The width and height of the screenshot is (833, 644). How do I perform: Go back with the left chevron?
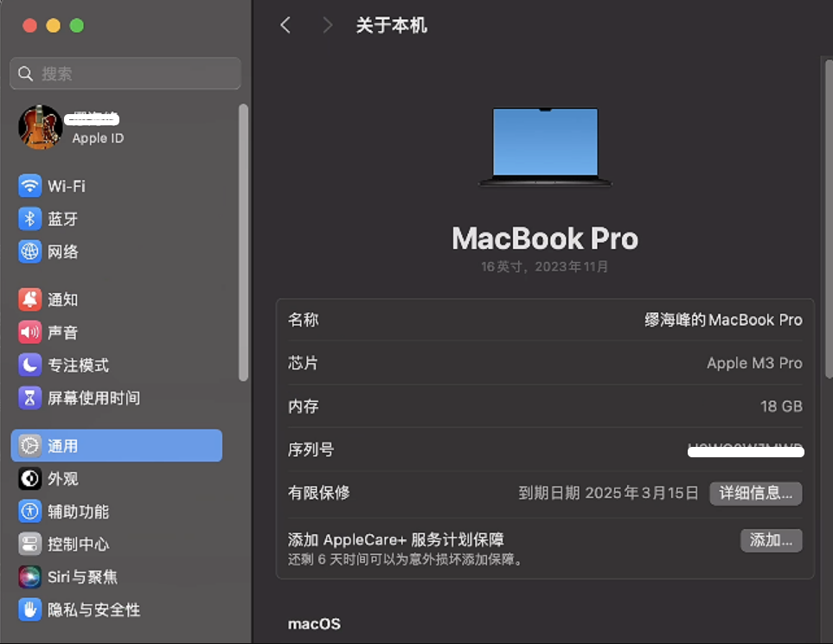(285, 25)
